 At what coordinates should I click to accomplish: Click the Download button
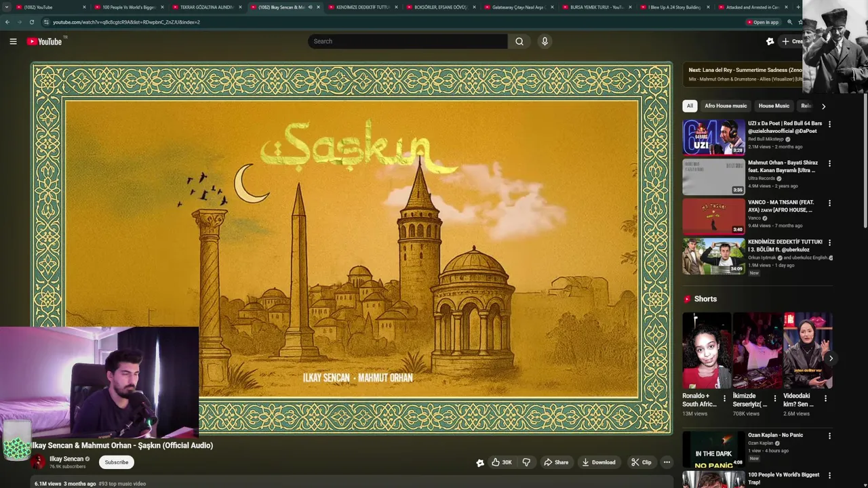599,462
